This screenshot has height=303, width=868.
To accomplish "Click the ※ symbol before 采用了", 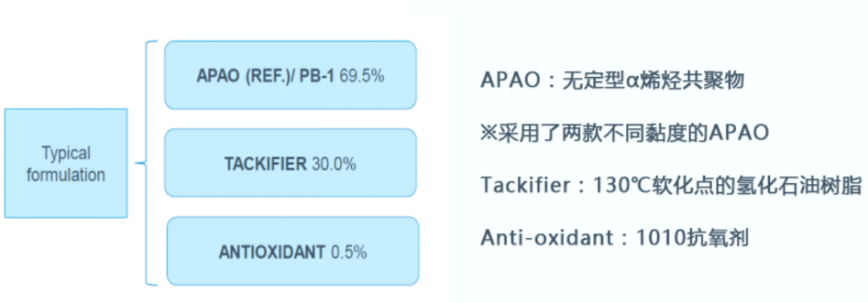I will pos(489,133).
